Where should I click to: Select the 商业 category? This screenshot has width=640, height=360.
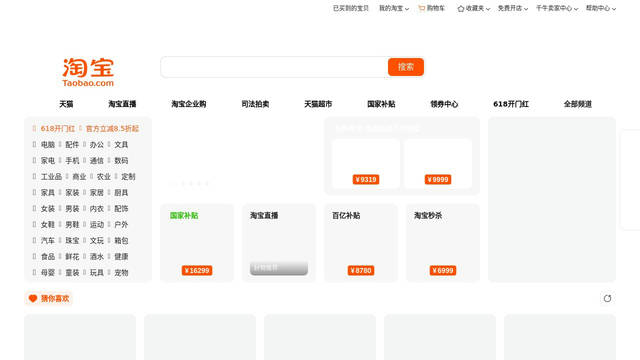point(79,177)
